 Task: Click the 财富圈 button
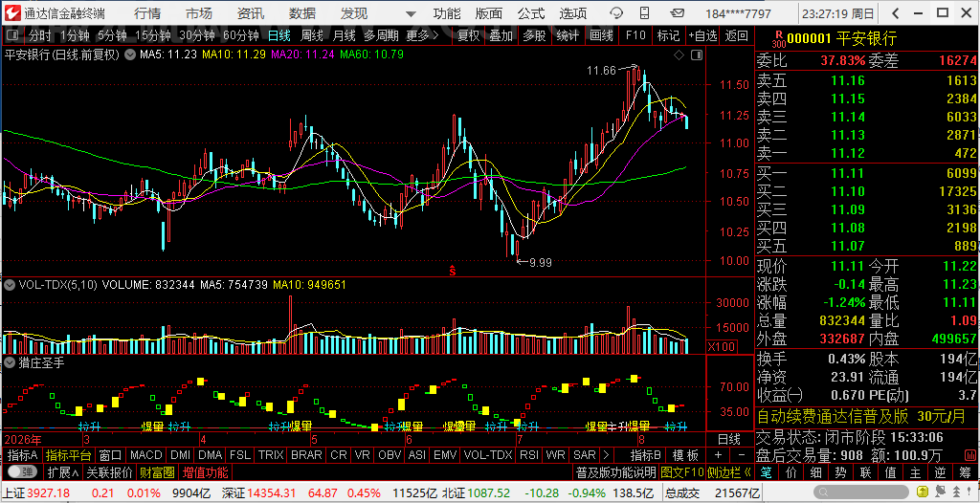(157, 471)
